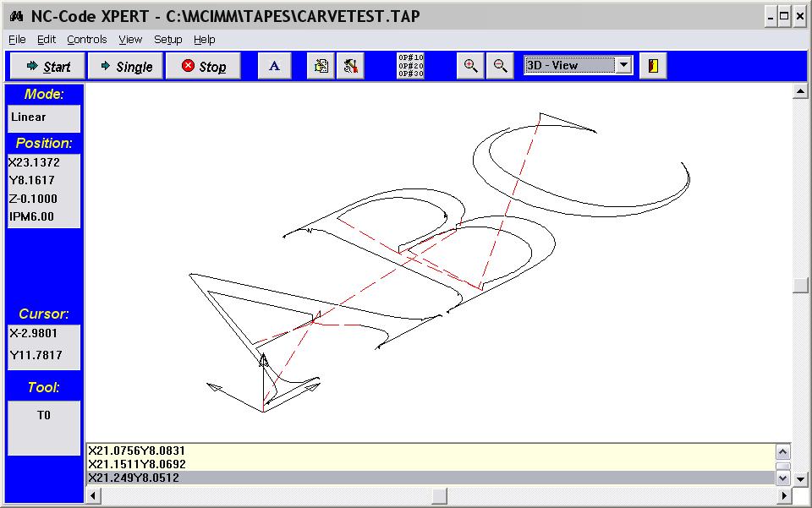Viewport: 812px width, 508px height.
Task: Open the Edit menu
Action: click(x=46, y=40)
